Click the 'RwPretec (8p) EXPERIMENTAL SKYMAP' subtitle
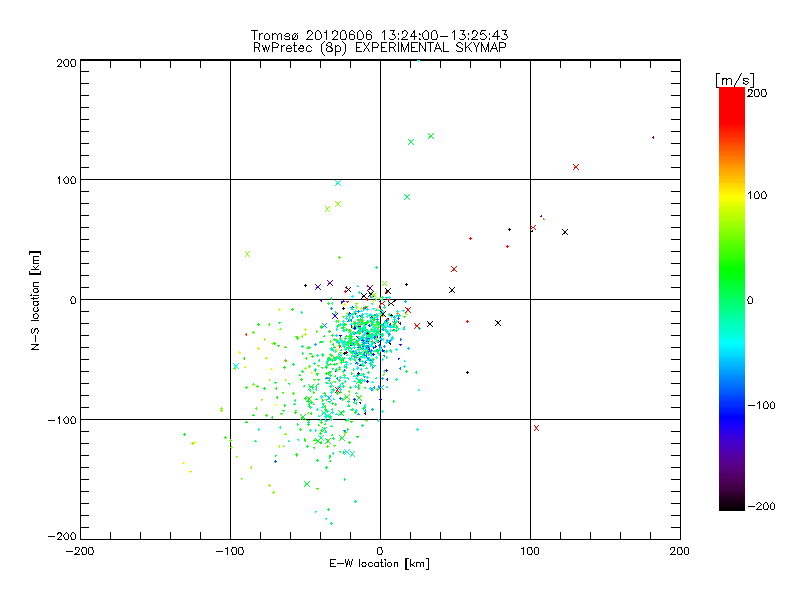This screenshot has height=600, width=800. (378, 47)
